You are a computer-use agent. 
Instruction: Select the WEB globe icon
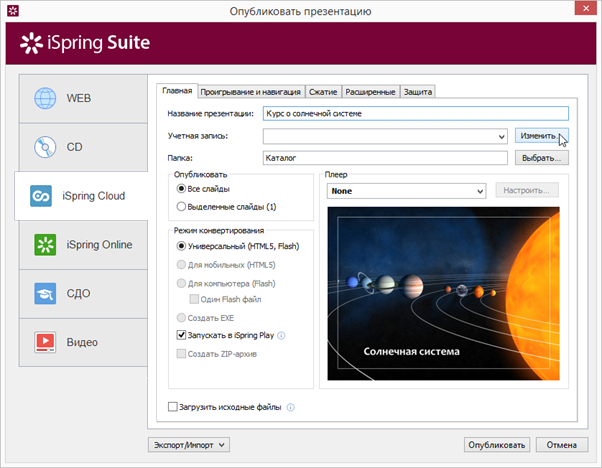point(45,98)
